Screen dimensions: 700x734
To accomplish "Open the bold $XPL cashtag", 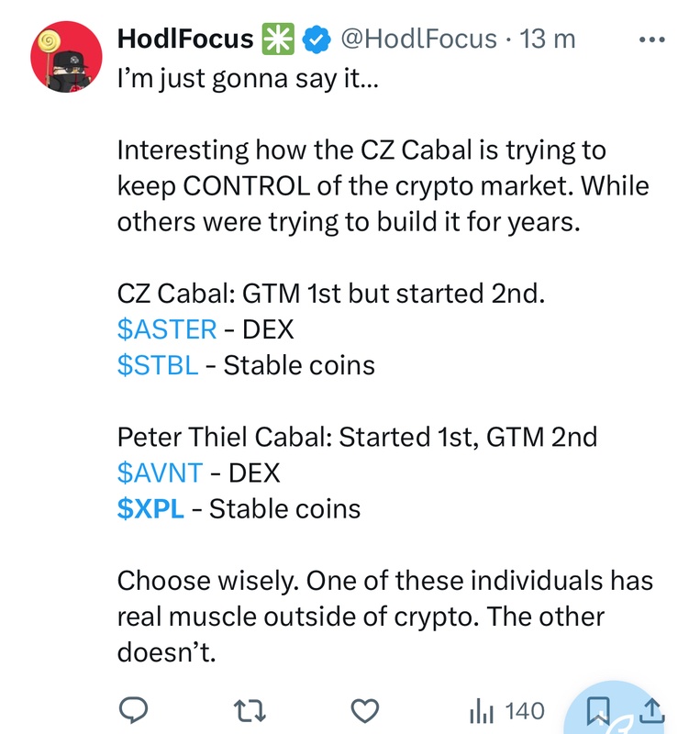I will tap(150, 508).
